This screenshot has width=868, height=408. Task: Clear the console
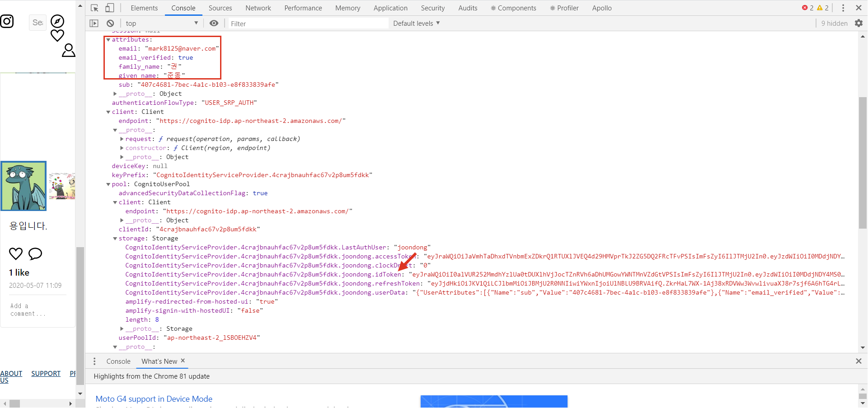110,23
